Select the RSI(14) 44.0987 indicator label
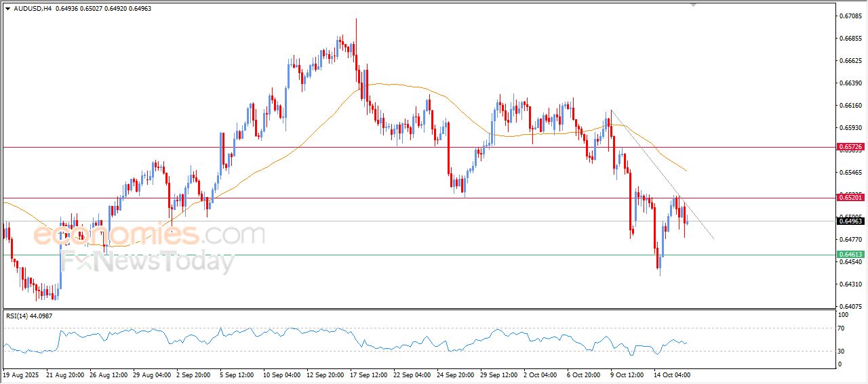This screenshot has width=868, height=384. 29,316
